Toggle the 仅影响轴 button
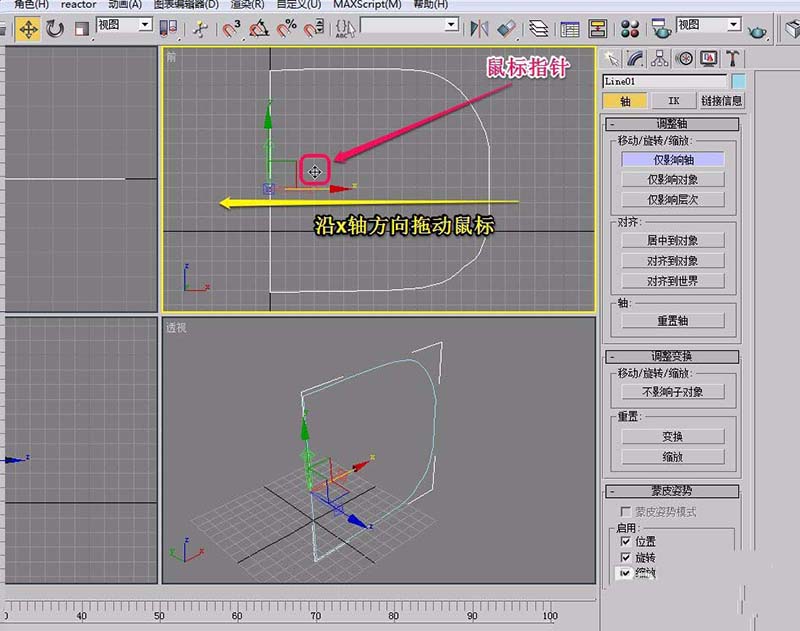 673,160
